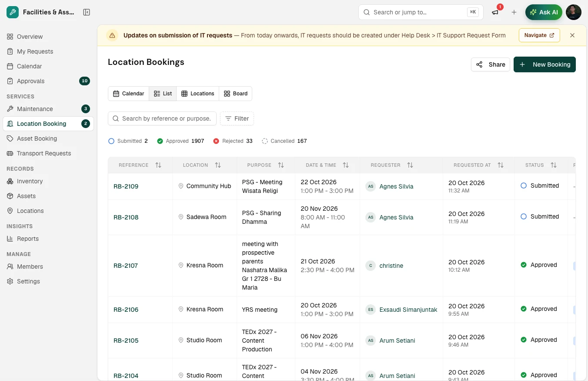This screenshot has width=588, height=381.
Task: Click the Share button
Action: pos(491,64)
